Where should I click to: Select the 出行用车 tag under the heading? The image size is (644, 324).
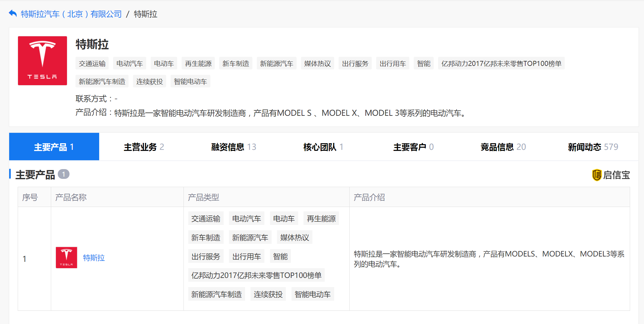click(393, 63)
